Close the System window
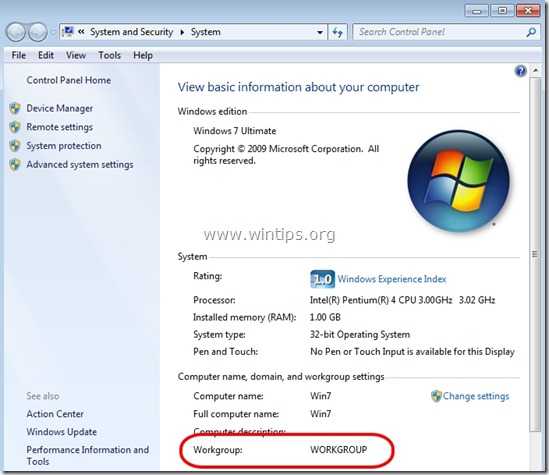 tap(528, 11)
